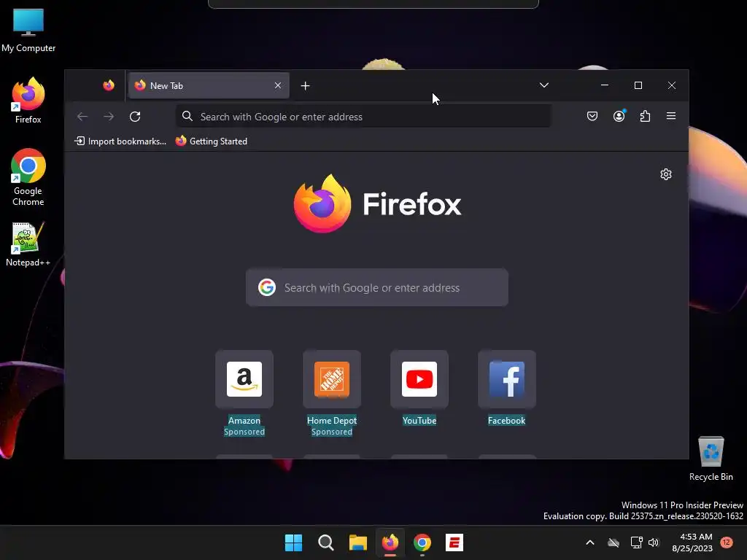Click the Facebook label under tile
This screenshot has width=747, height=560.
507,421
